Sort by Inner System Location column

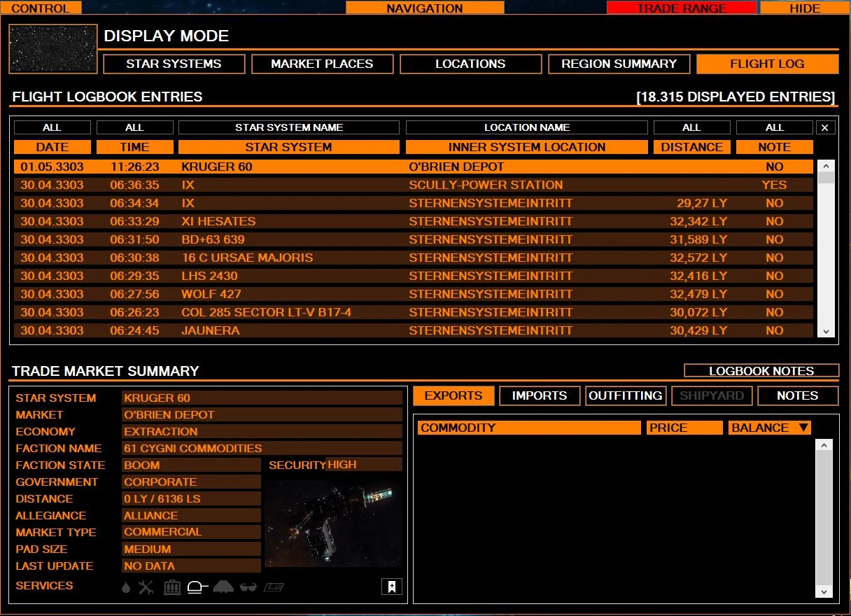(527, 147)
